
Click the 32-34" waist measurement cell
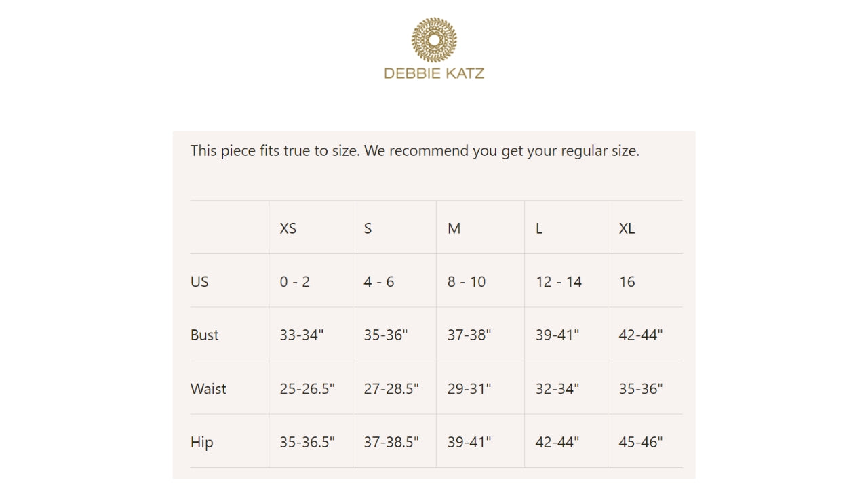tap(557, 389)
